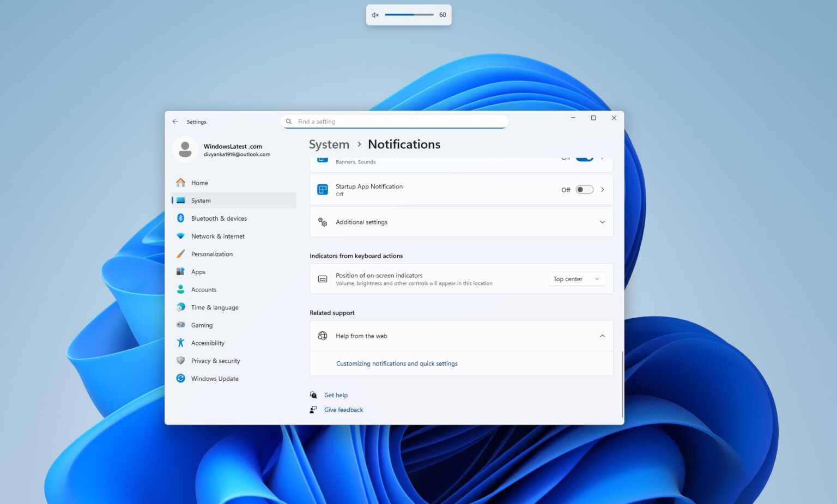Change the on-screen indicators position dropdown
Image resolution: width=837 pixels, height=504 pixels.
(x=576, y=278)
